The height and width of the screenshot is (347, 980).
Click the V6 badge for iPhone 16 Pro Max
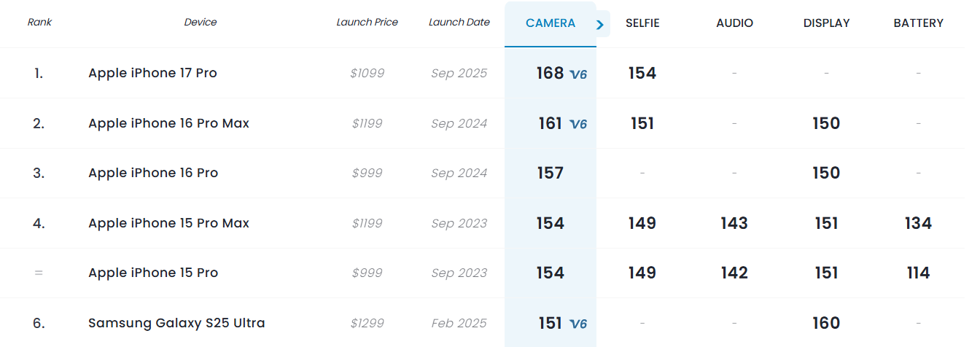tap(578, 124)
